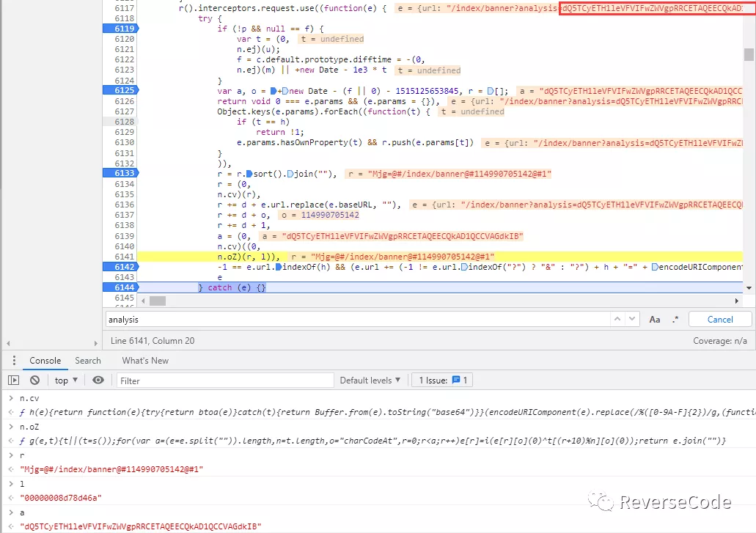
Task: Click the console output "00000008d78d46a"
Action: (61, 498)
